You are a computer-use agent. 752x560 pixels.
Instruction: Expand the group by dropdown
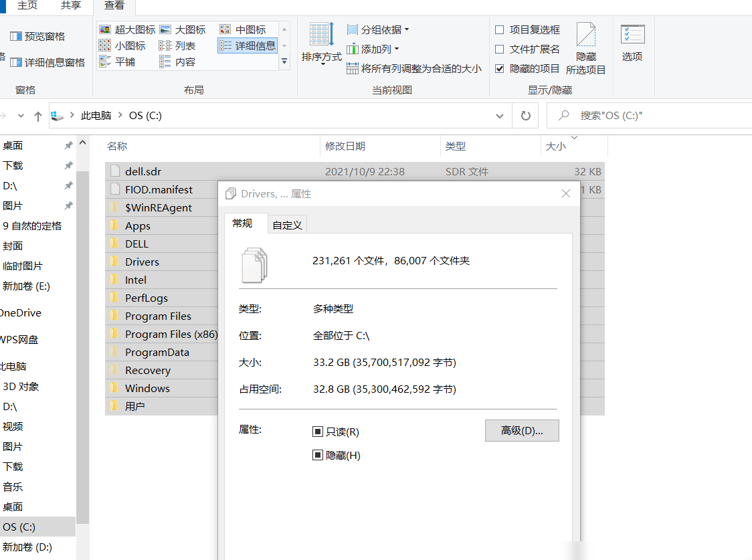(x=378, y=29)
